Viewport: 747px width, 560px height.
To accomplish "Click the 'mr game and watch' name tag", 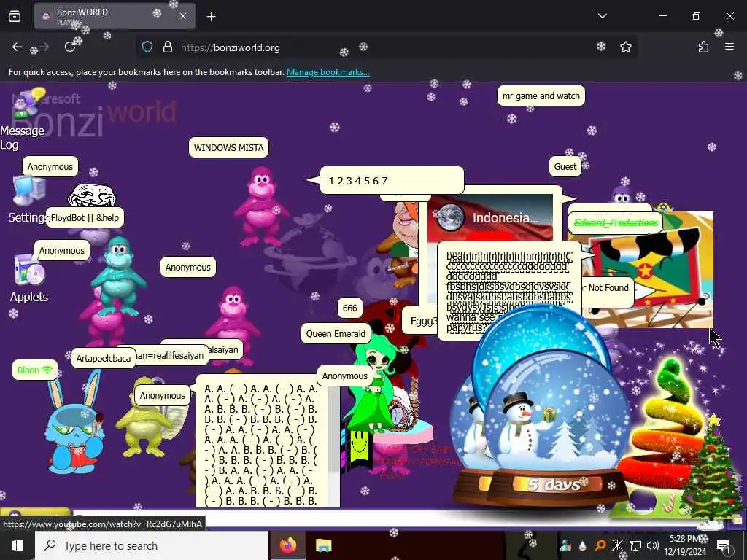I will coord(541,96).
